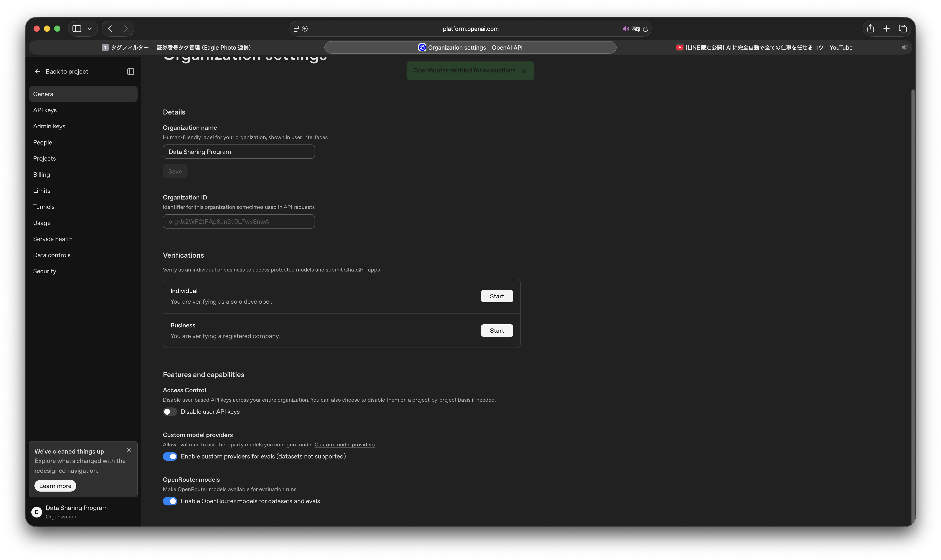
Task: Click the reader view icon in address bar
Action: (x=296, y=29)
